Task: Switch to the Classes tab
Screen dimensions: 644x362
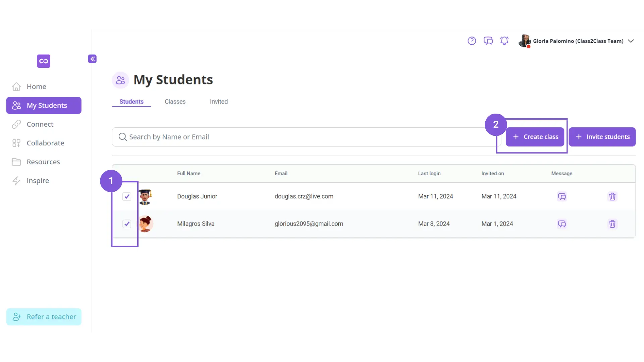Action: 175,102
